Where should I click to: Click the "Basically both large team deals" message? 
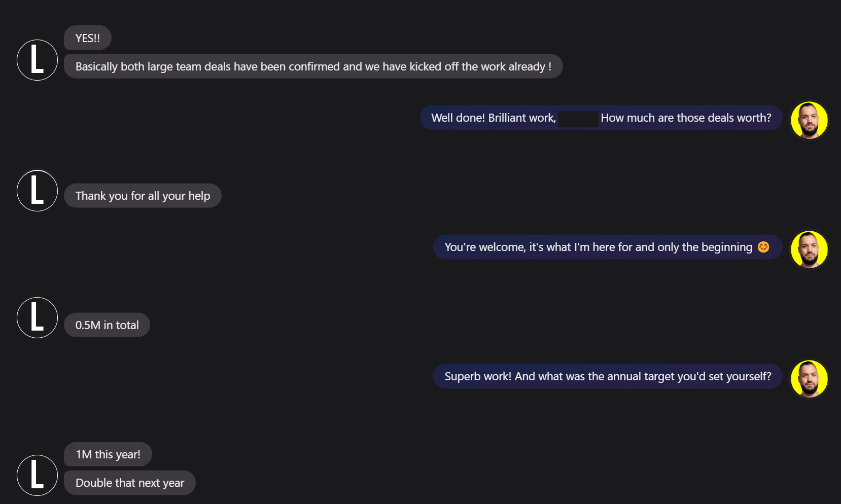coord(313,67)
